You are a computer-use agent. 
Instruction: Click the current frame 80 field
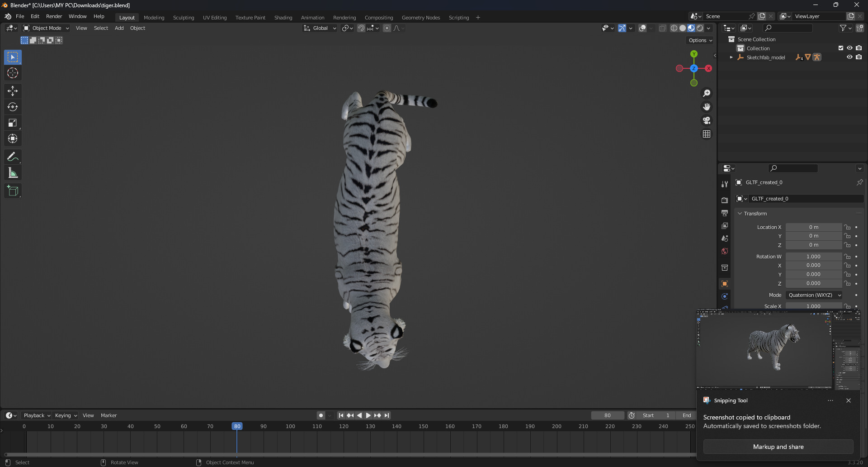(x=608, y=415)
